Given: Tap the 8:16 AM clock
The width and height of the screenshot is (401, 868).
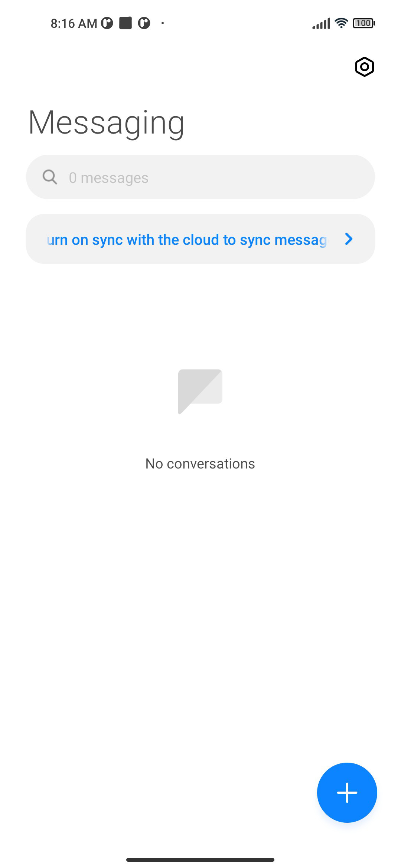Looking at the screenshot, I should click(74, 23).
